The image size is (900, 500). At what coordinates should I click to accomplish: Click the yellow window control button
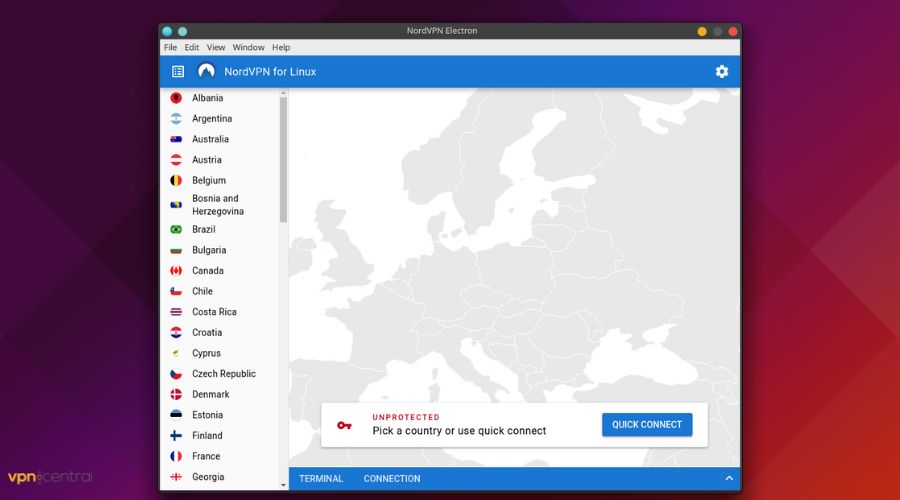point(702,32)
